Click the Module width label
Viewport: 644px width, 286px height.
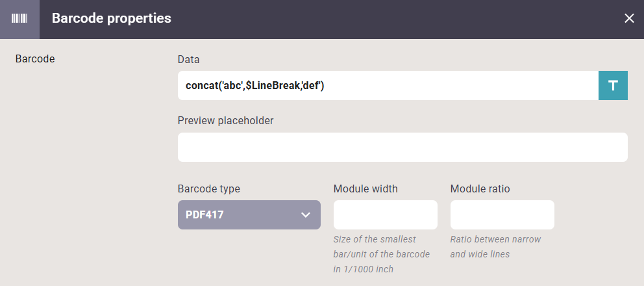(x=365, y=189)
